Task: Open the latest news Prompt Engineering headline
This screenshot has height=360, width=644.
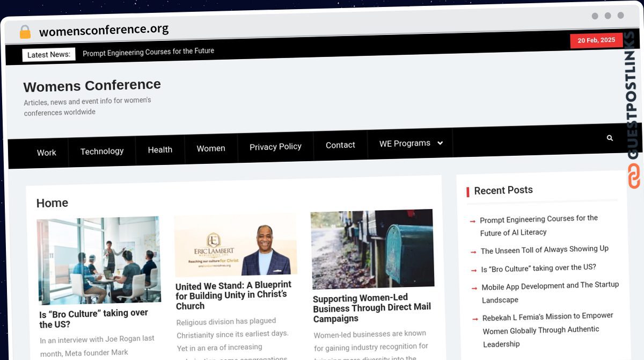Action: [x=148, y=52]
